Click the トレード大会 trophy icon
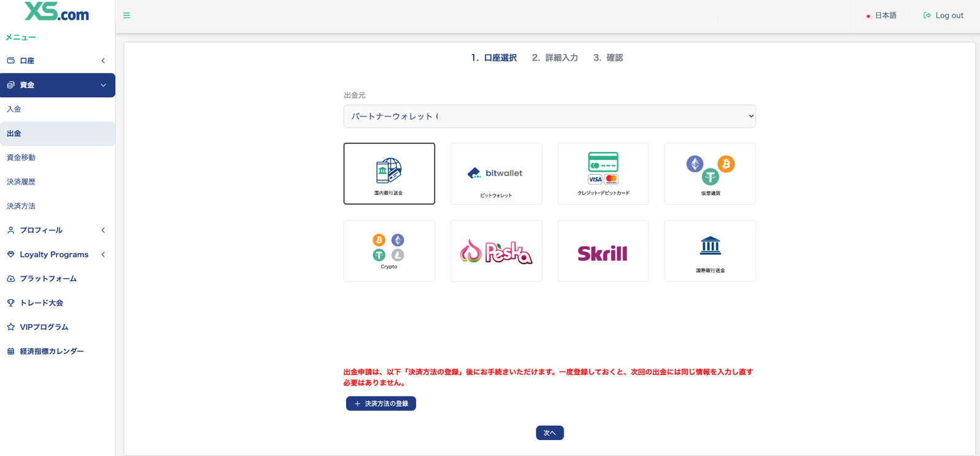Image resolution: width=980 pixels, height=456 pixels. pos(11,303)
